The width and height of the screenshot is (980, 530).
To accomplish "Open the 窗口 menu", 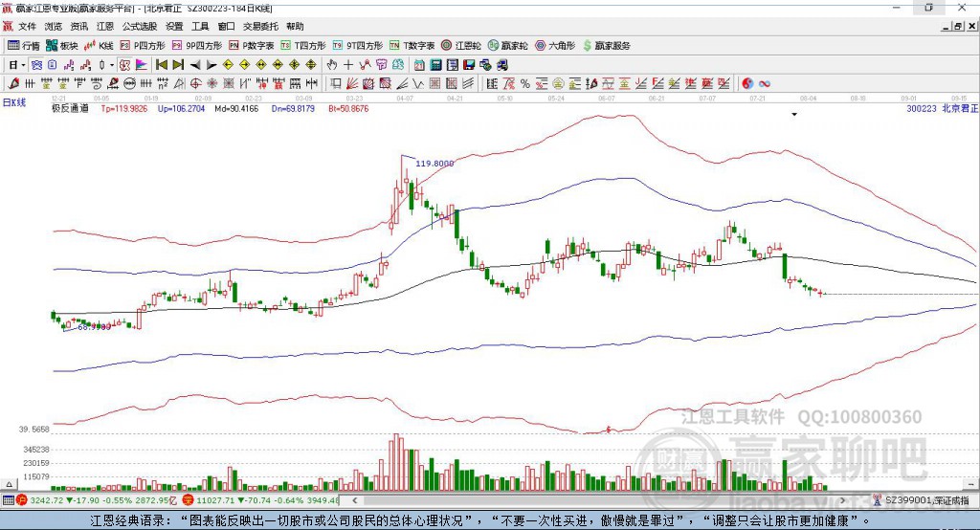I will click(226, 26).
